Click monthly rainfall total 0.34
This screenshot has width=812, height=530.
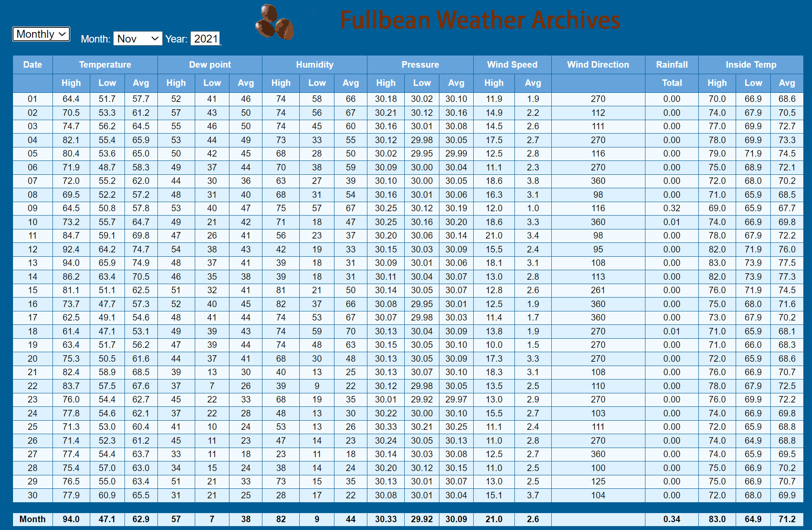pyautogui.click(x=671, y=519)
